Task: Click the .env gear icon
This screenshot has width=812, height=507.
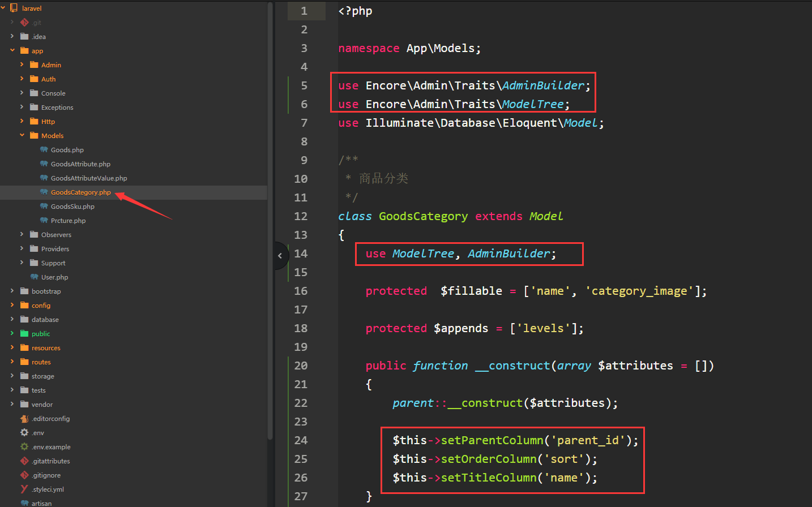Action: click(x=24, y=432)
